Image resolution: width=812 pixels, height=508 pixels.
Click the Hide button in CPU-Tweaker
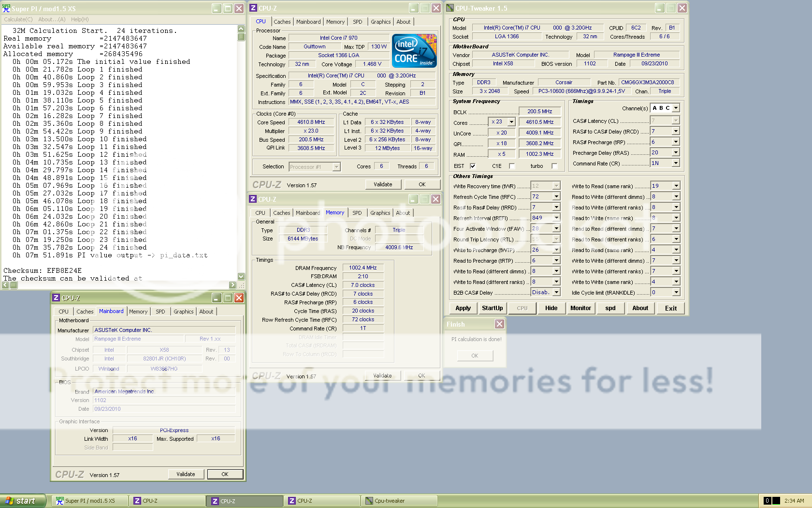551,308
